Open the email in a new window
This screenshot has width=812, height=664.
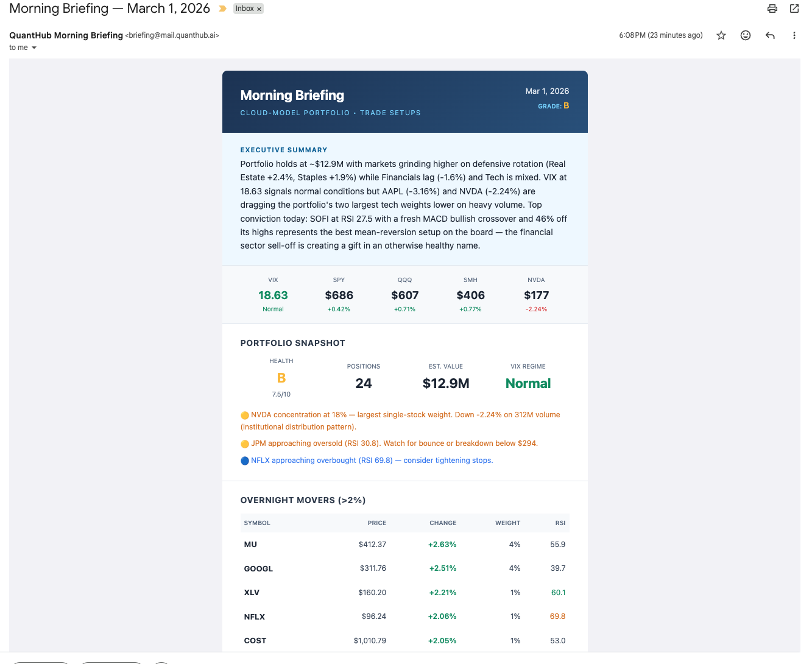(794, 9)
